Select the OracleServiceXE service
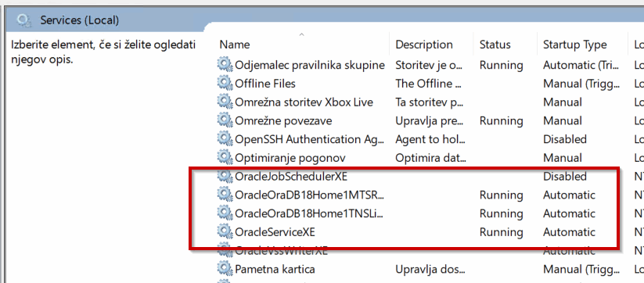 (275, 232)
